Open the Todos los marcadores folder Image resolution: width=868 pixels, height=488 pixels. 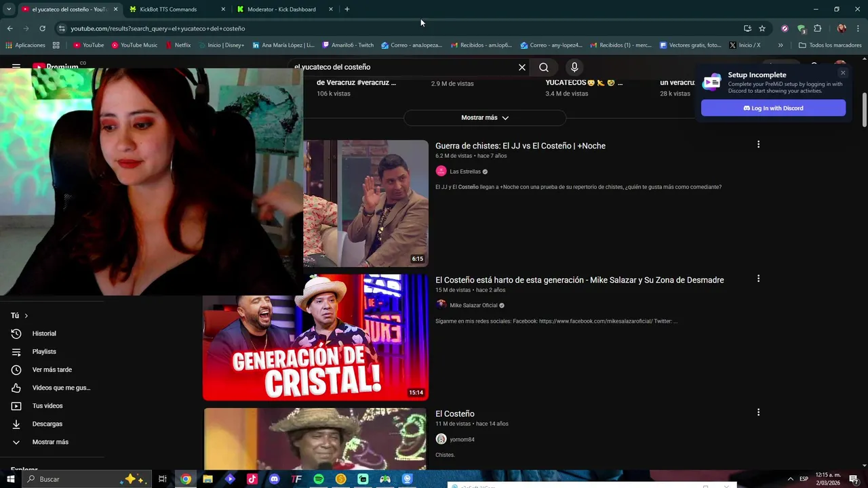point(830,45)
